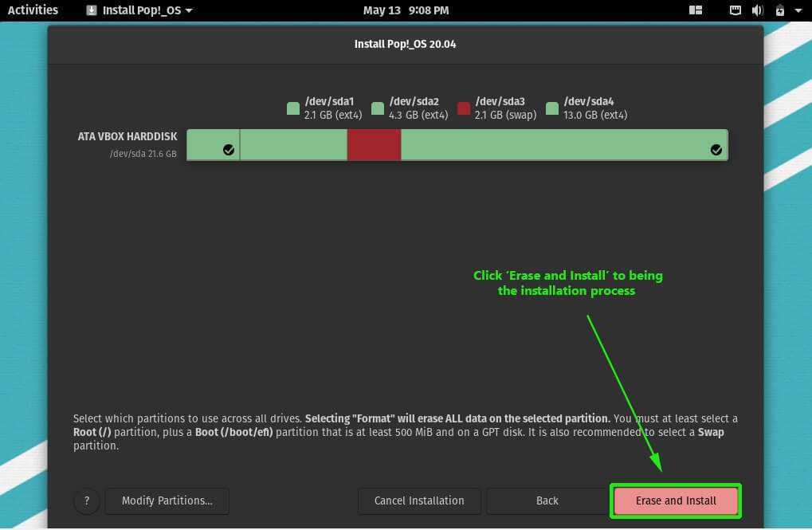Click the /dev/sda1 green legend swatch
The height and width of the screenshot is (530, 812).
tap(293, 108)
